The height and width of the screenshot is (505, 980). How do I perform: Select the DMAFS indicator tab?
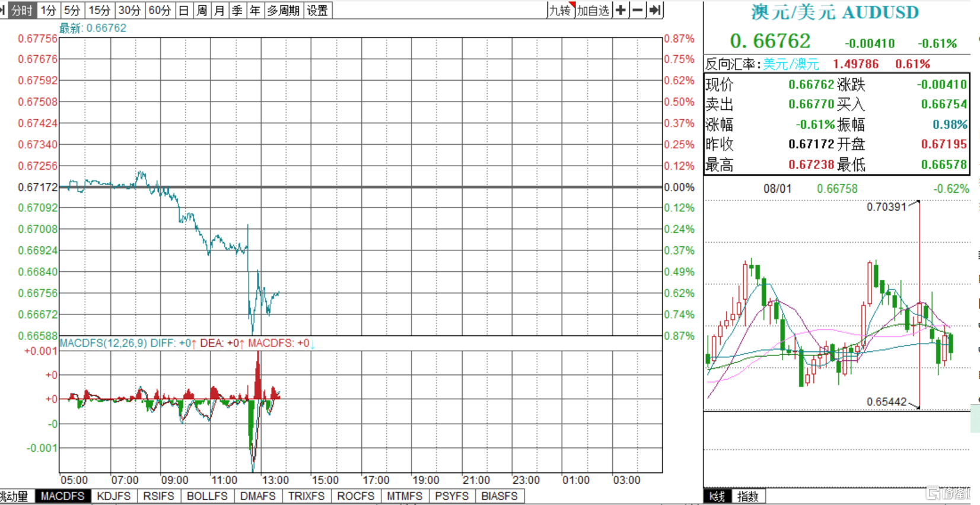coord(258,496)
